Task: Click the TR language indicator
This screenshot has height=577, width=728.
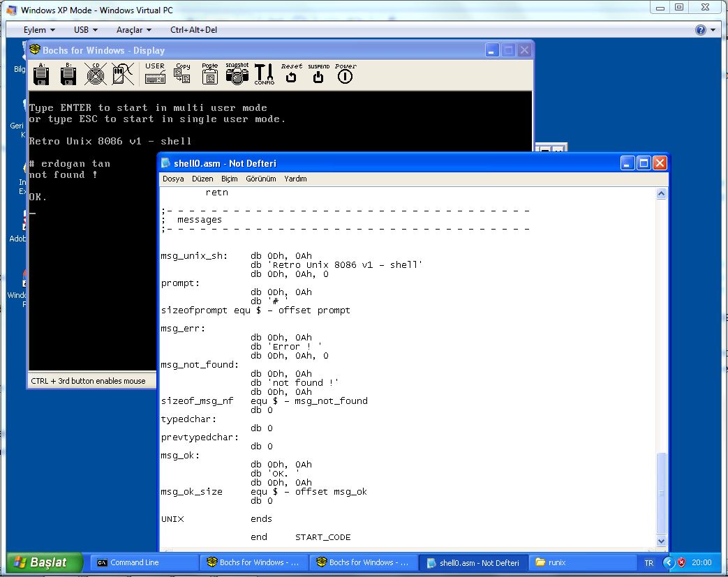Action: point(648,562)
